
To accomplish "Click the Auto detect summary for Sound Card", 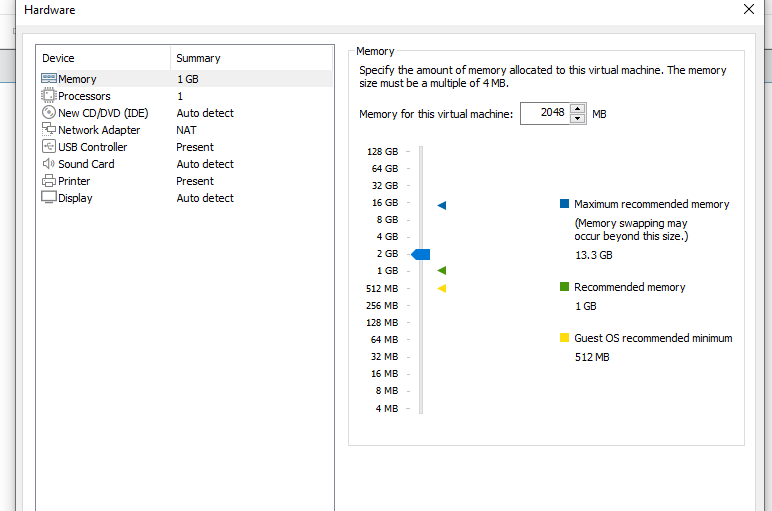I will click(205, 164).
